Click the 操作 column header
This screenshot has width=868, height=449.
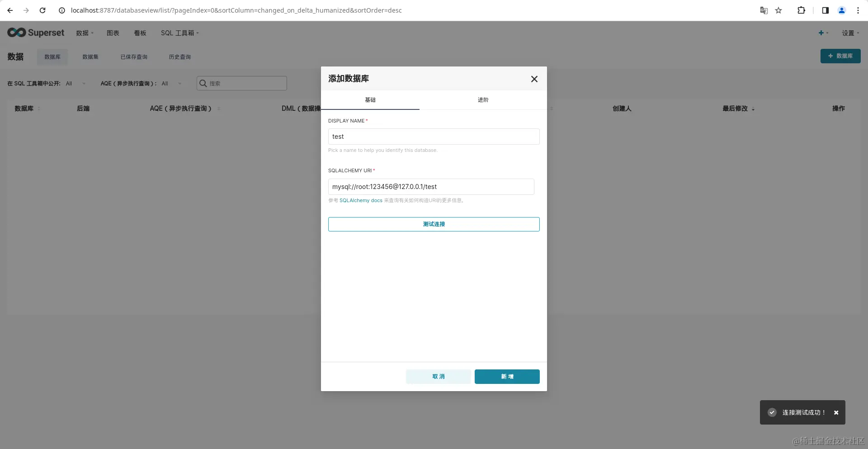coord(839,109)
